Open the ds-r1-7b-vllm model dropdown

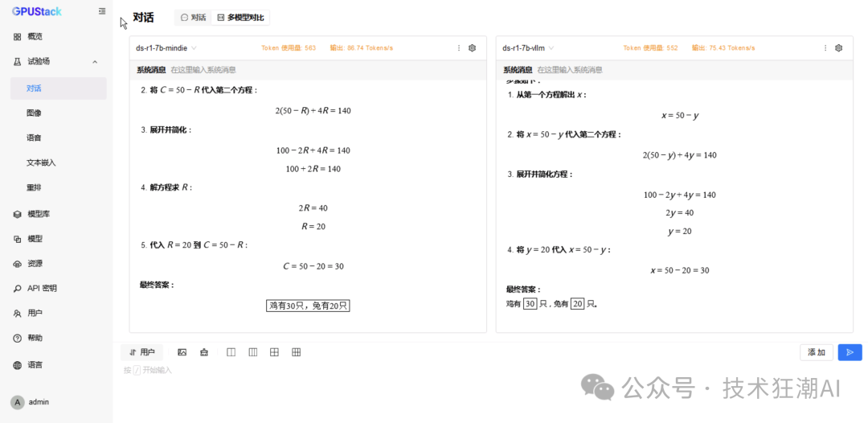point(528,48)
